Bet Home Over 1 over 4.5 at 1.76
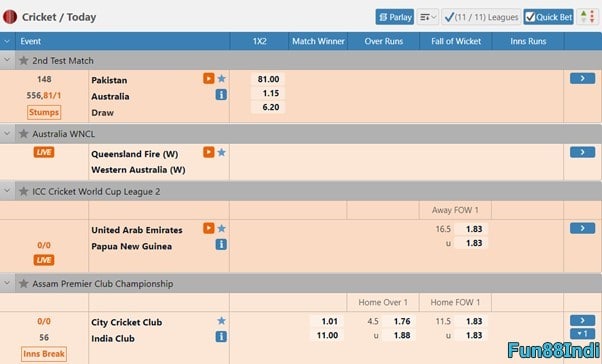Image resolution: width=602 pixels, height=364 pixels. tap(399, 321)
